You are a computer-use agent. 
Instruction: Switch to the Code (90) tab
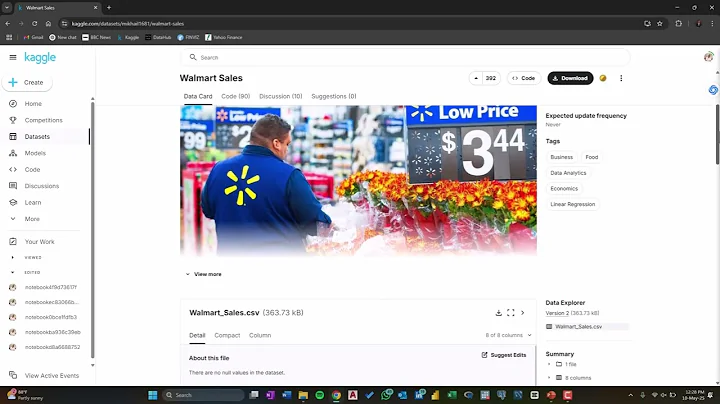point(236,96)
